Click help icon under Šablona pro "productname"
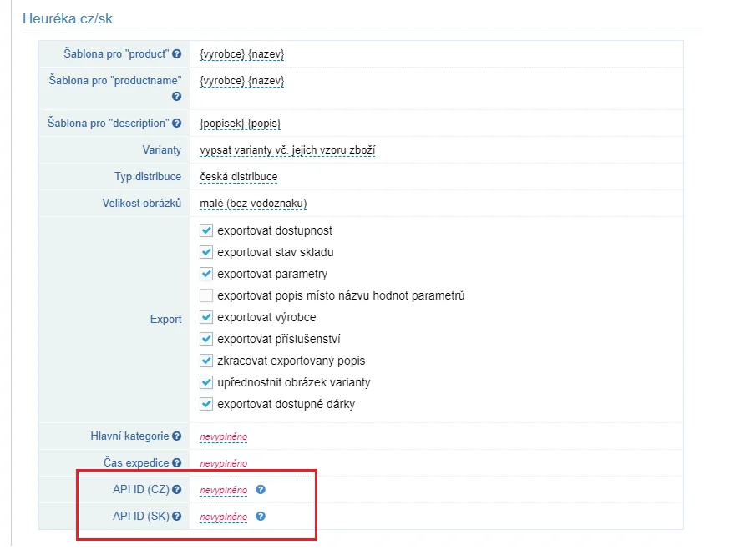The height and width of the screenshot is (560, 735). 176,97
